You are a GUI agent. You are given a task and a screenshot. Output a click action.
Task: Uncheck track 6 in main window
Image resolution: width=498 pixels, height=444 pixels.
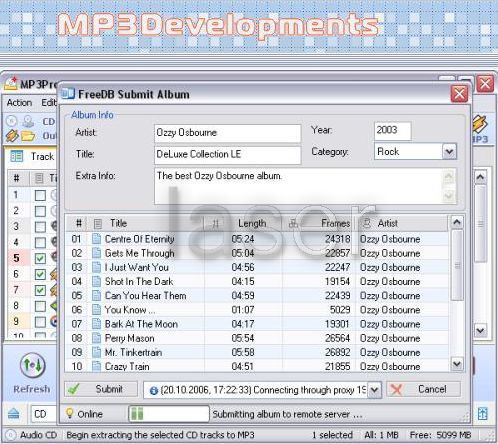(40, 274)
